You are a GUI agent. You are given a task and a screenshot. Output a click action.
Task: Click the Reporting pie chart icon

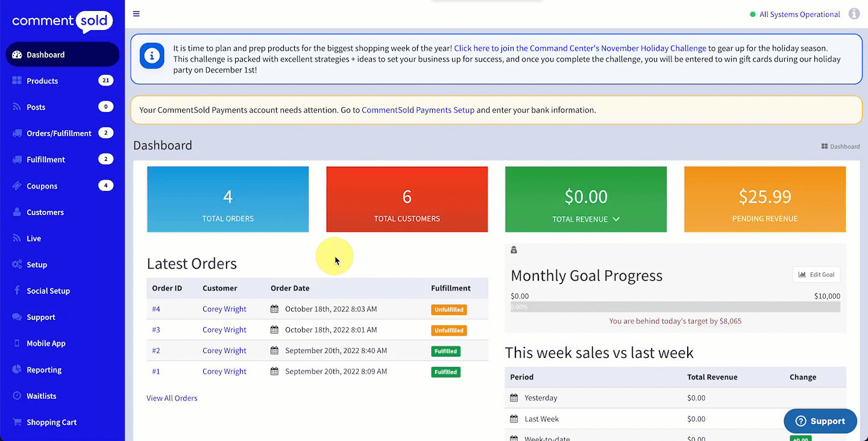tap(17, 370)
